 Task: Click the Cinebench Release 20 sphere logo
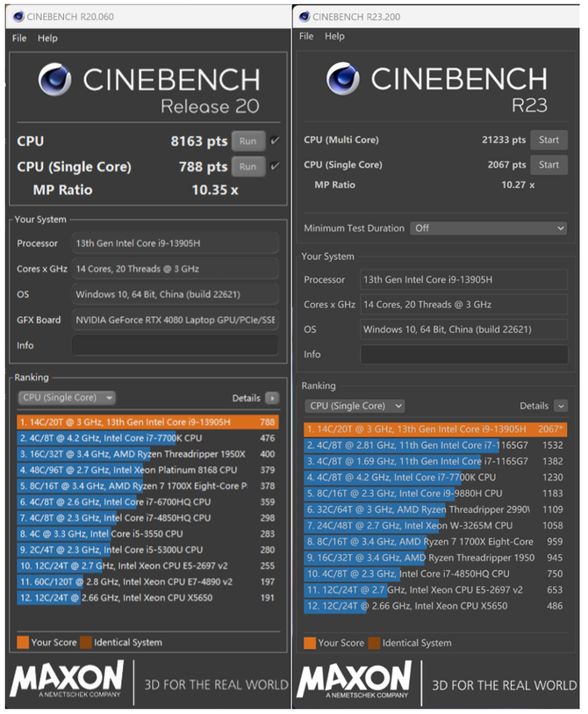[x=54, y=79]
